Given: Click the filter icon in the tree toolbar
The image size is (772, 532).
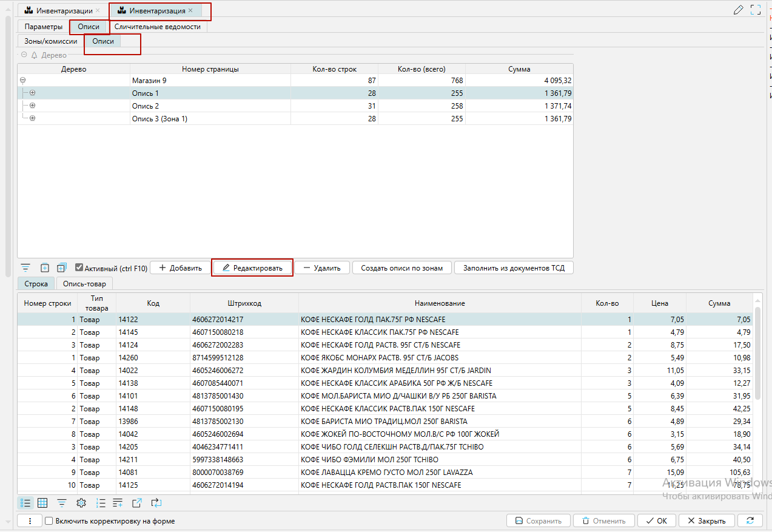Looking at the screenshot, I should 25,268.
